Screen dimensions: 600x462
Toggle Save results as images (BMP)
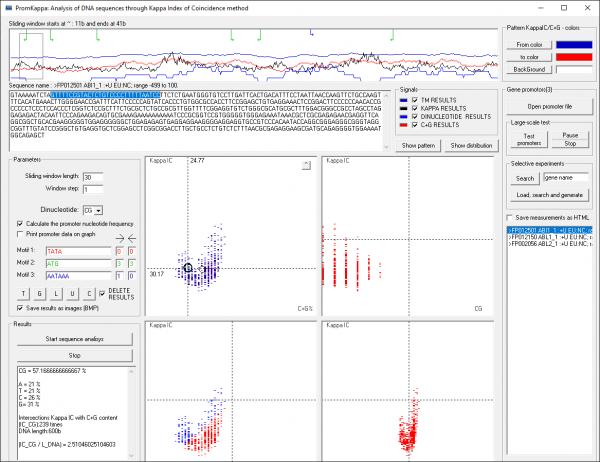pos(20,308)
